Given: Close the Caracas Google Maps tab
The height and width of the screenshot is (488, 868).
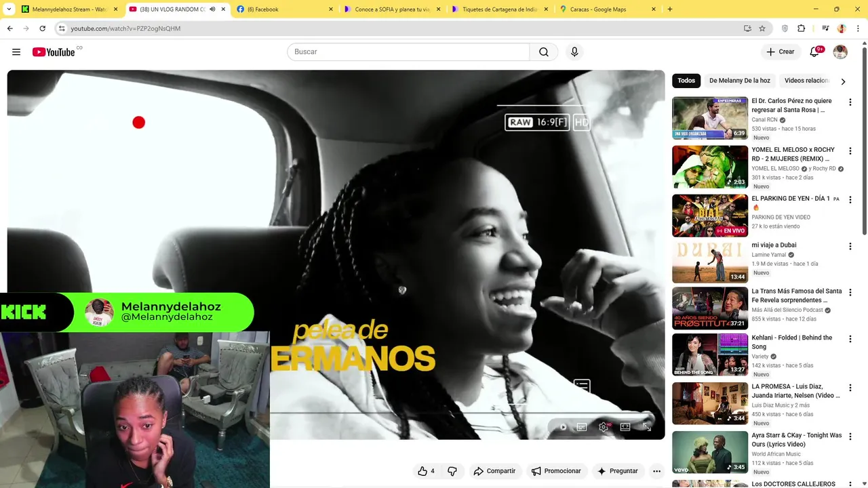Looking at the screenshot, I should [x=654, y=9].
